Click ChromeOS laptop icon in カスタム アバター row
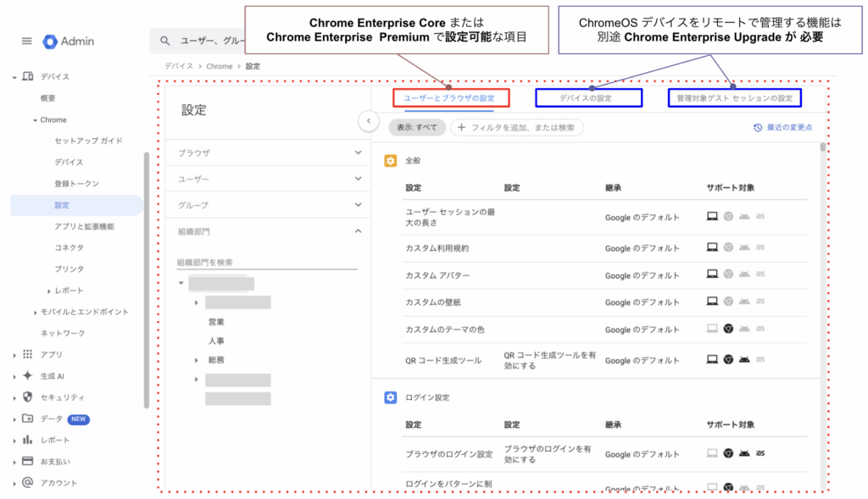This screenshot has width=868, height=499. click(712, 274)
